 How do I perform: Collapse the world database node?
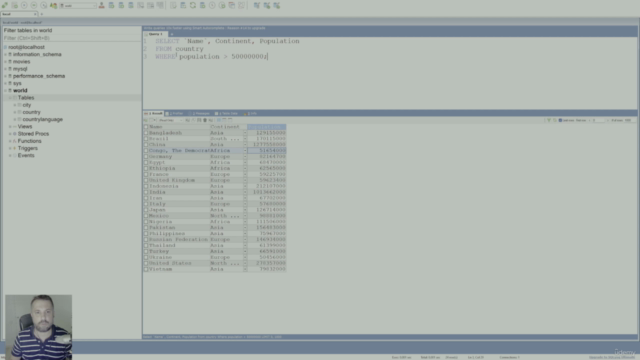(5, 91)
